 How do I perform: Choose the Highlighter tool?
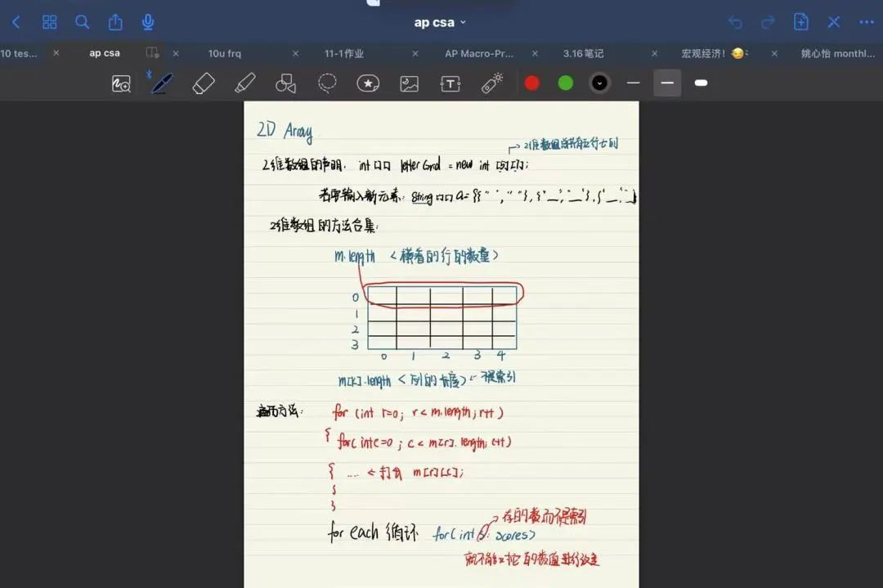pyautogui.click(x=244, y=83)
